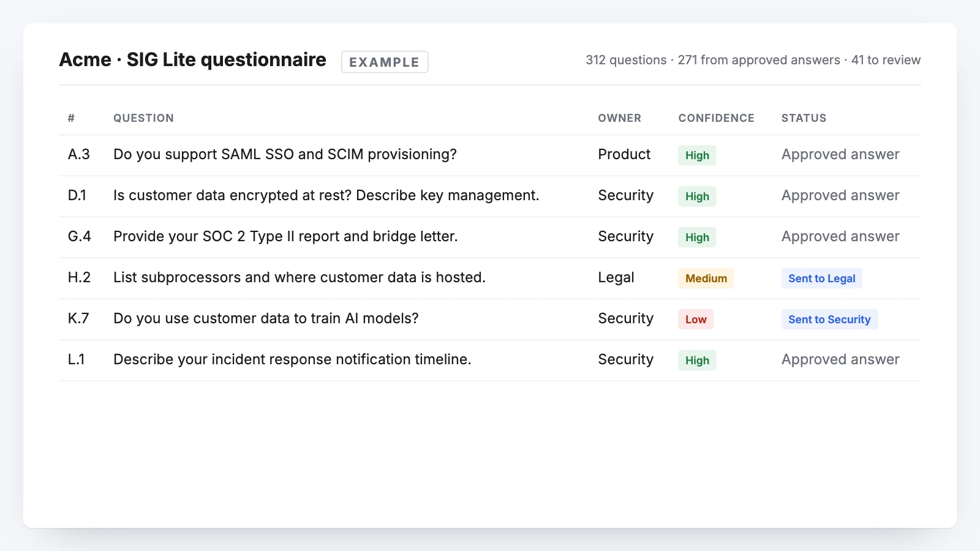The height and width of the screenshot is (551, 980).
Task: Click question number L.1
Action: point(76,359)
